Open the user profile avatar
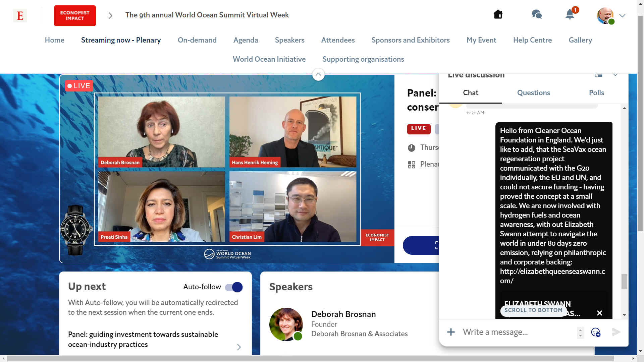Screen dimensions: 644x362 coord(605,15)
